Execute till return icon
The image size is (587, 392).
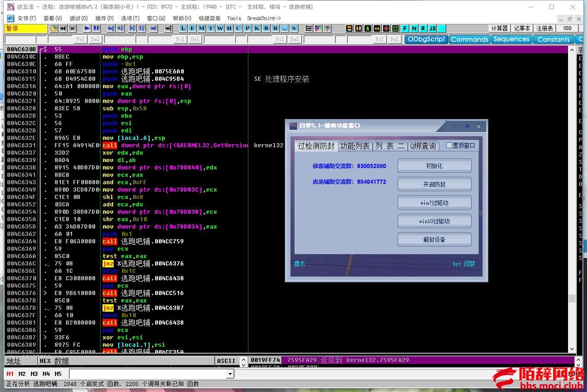(153, 28)
